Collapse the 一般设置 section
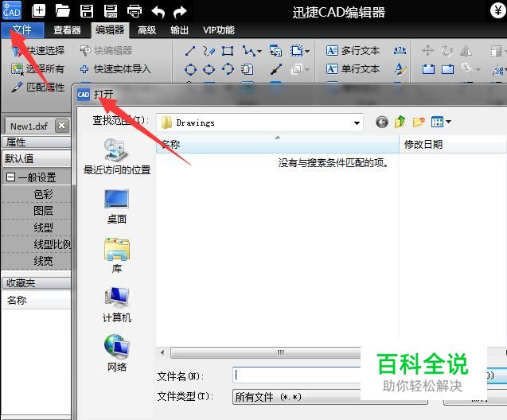 [10, 177]
